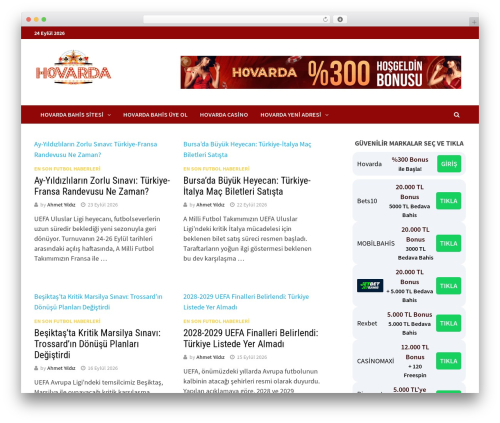500x423 pixels.
Task: Click clock icon beside 22 Eylül 2026 date
Action: tap(232, 205)
